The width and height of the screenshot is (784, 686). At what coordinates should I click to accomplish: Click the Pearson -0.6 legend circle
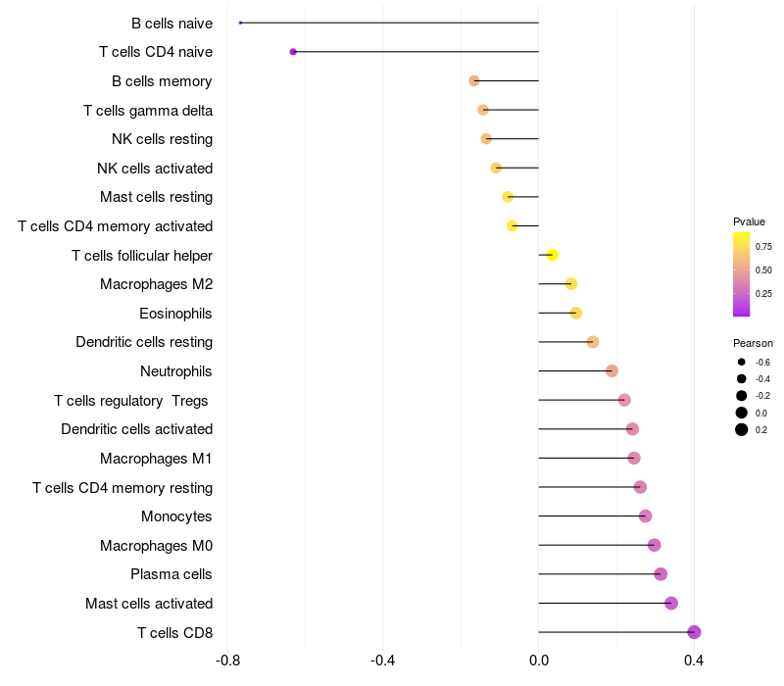coord(742,363)
